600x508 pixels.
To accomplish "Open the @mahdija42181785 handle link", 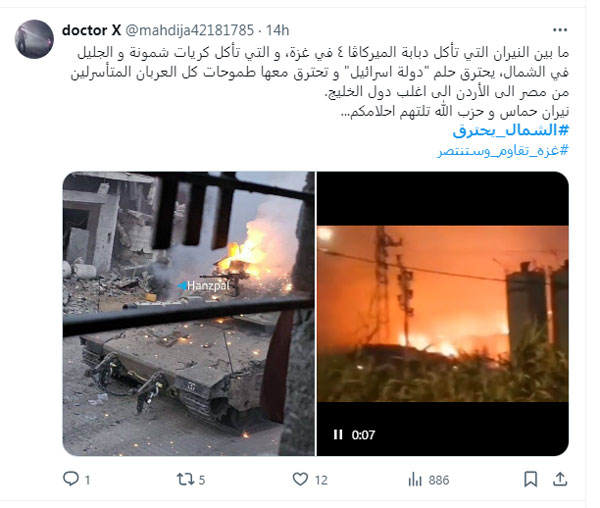I will [189, 30].
